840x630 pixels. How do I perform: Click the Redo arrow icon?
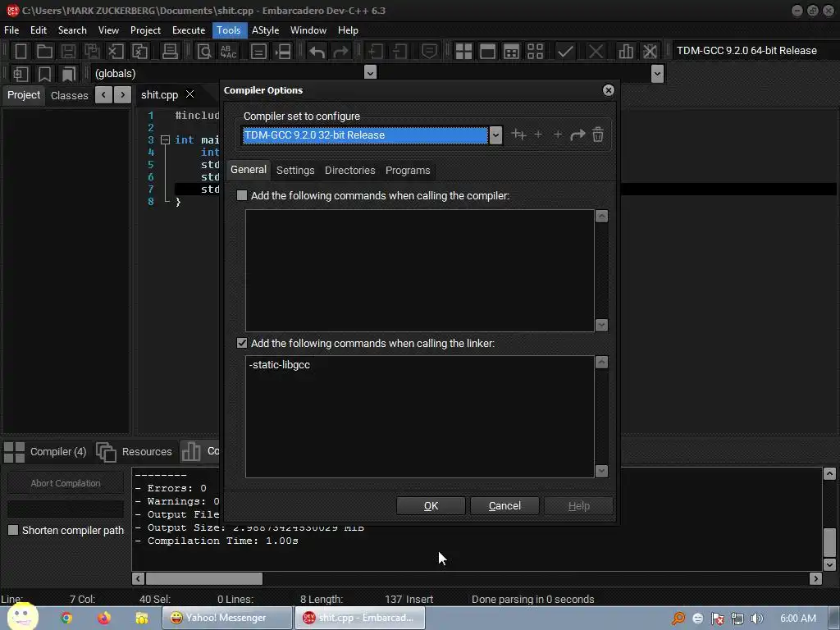340,52
